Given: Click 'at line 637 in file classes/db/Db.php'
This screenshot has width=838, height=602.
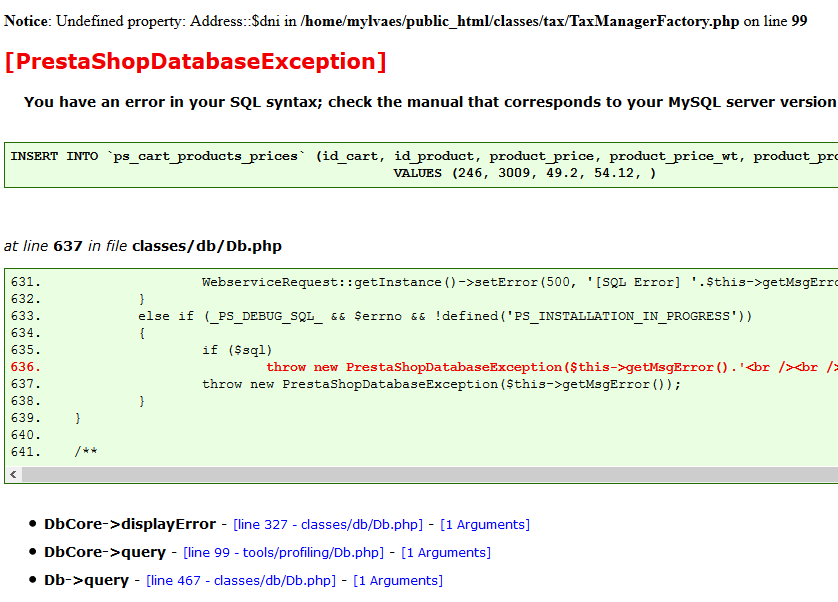Looking at the screenshot, I should pyautogui.click(x=143, y=246).
